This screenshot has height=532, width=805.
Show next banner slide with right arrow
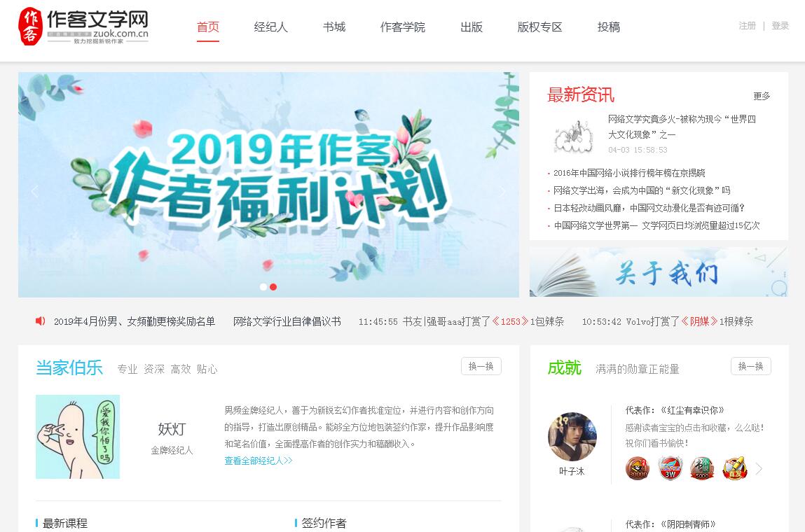click(502, 191)
